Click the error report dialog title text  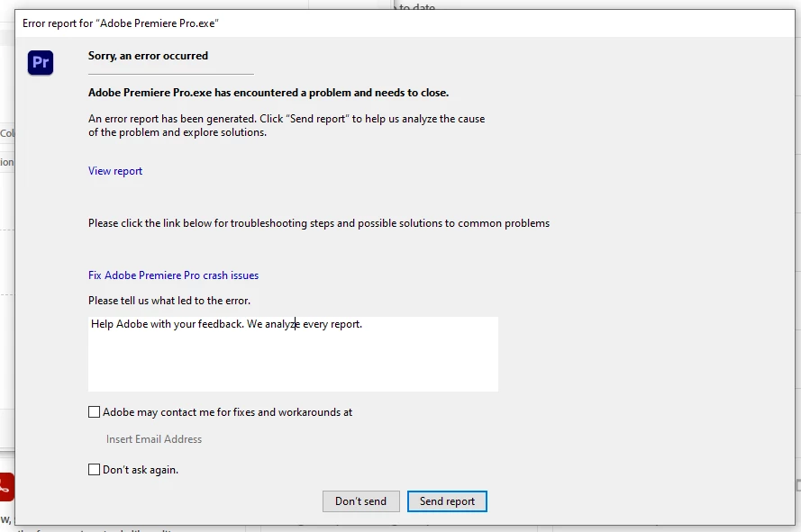click(x=121, y=23)
